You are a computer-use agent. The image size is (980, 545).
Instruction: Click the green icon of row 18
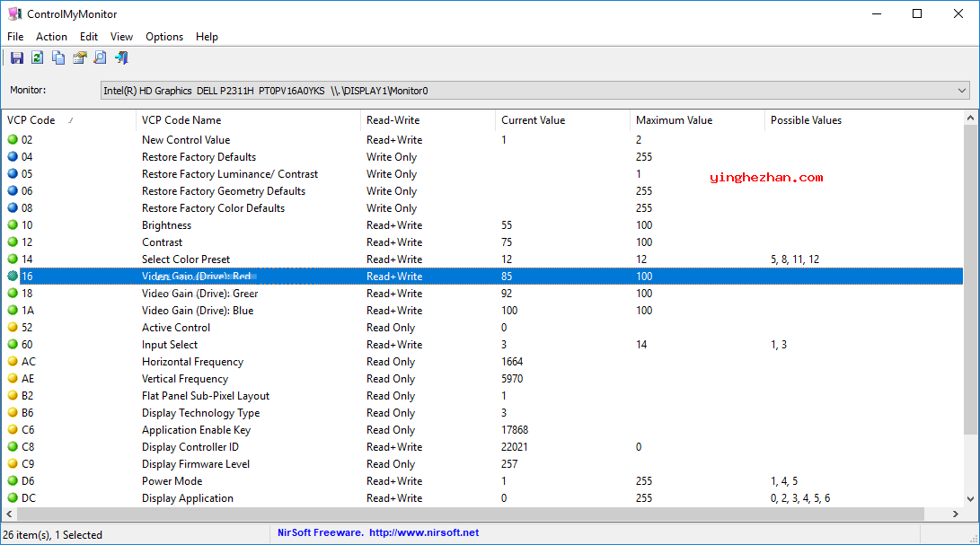pyautogui.click(x=13, y=293)
